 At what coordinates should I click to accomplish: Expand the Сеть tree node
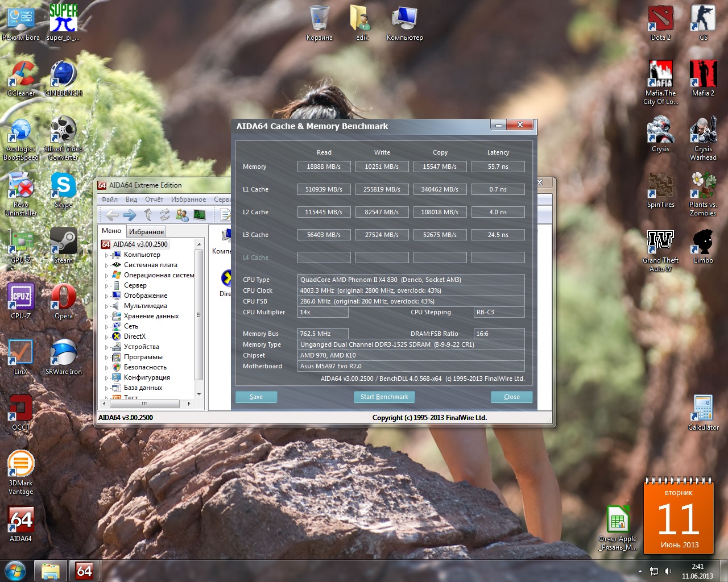(x=106, y=327)
